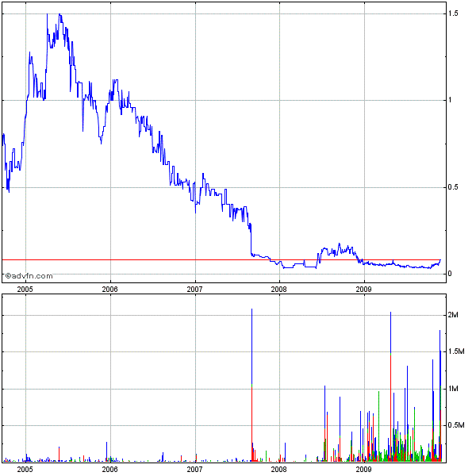Select the 2M volume axis label
The image size is (476, 476).
pyautogui.click(x=453, y=315)
